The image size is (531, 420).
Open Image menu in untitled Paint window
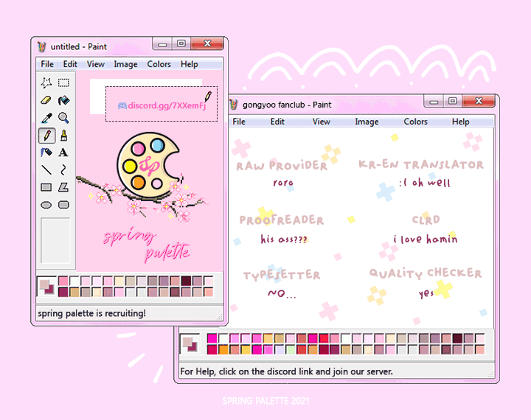[x=125, y=64]
